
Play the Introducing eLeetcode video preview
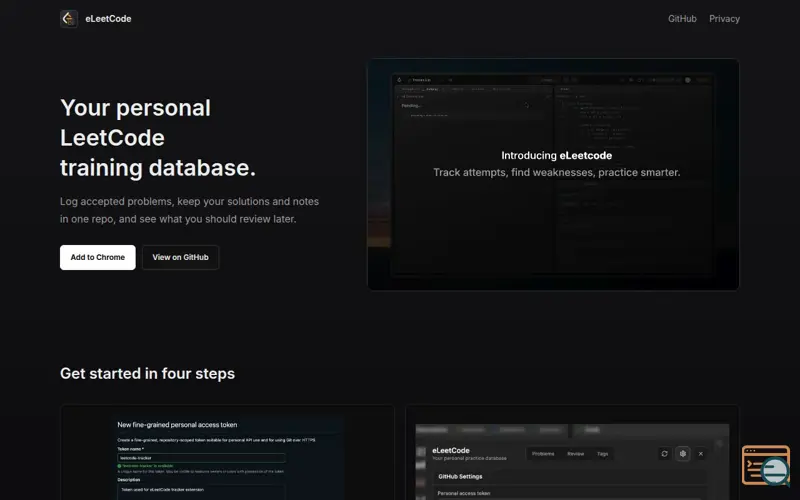point(553,174)
